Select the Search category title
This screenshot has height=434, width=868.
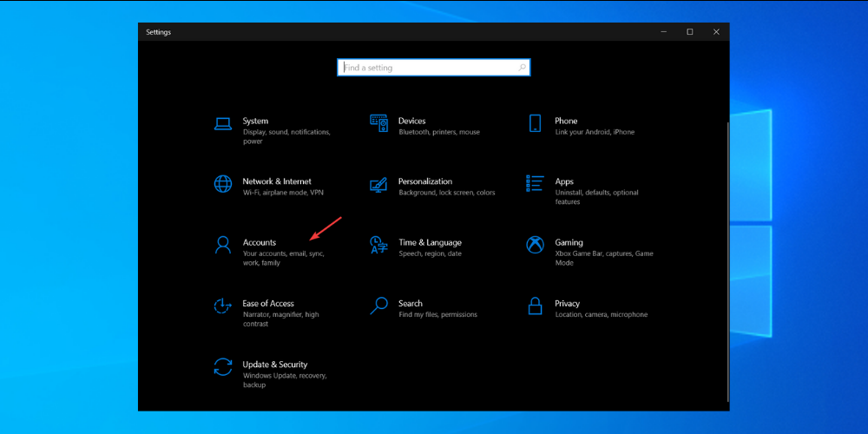[411, 303]
